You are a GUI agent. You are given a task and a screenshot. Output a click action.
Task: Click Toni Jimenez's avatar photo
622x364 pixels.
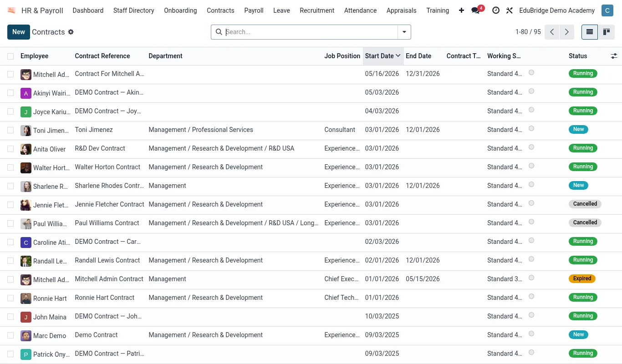click(26, 130)
